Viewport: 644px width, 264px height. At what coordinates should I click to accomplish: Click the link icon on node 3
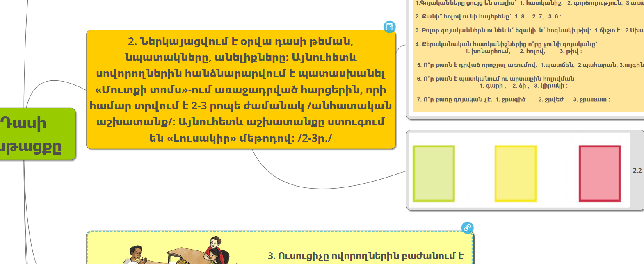(x=467, y=228)
